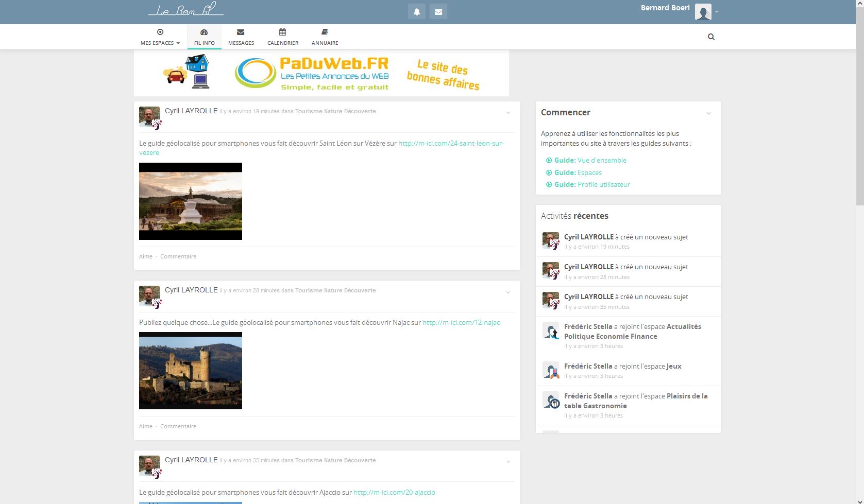The image size is (864, 504).
Task: Click the scrollbar up arrow
Action: tap(860, 4)
